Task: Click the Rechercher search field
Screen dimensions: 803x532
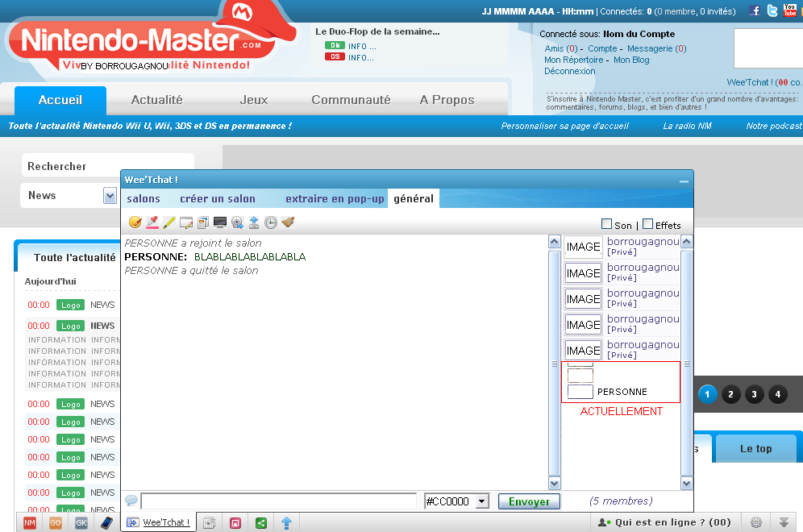Action: tap(107, 166)
